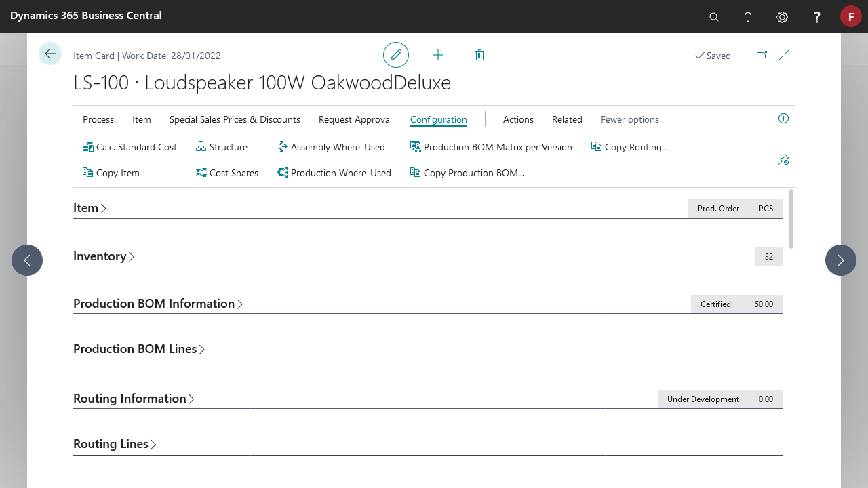The height and width of the screenshot is (488, 868).
Task: Go to the previous record arrow
Action: (x=27, y=260)
